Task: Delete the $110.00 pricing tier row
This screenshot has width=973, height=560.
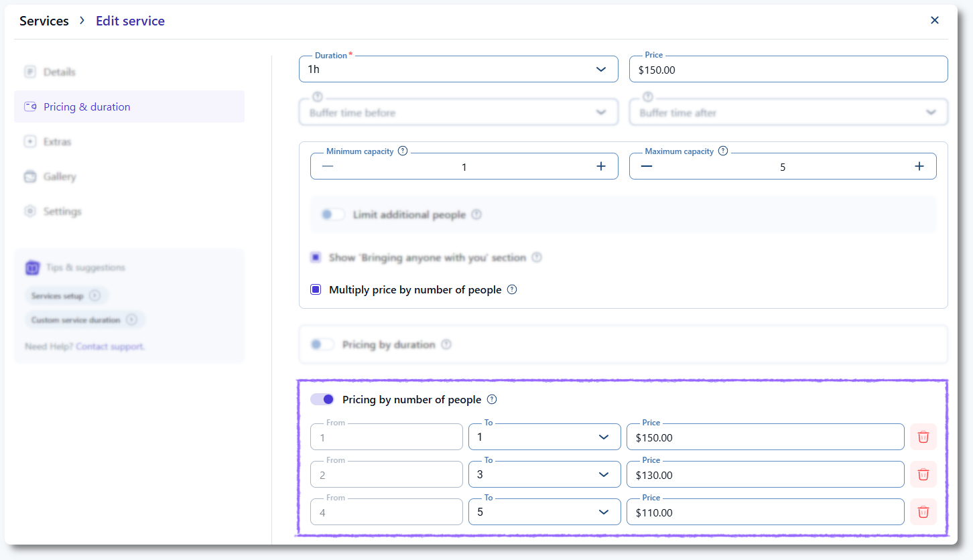Action: [x=923, y=512]
